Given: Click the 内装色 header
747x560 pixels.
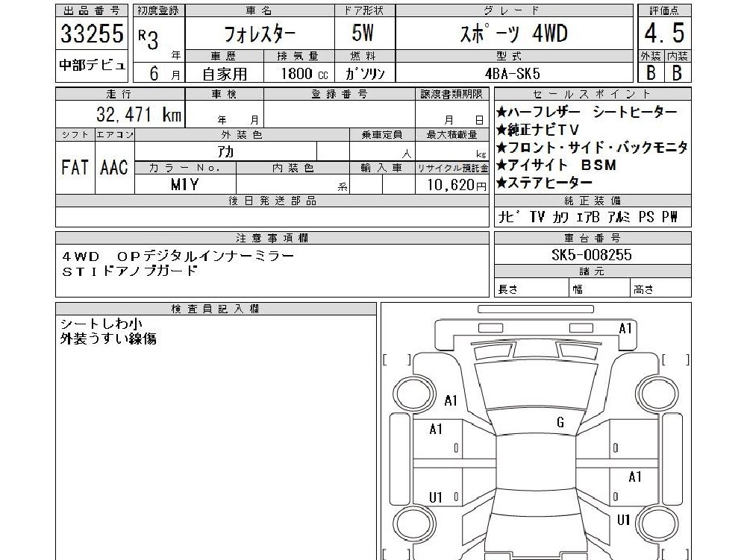Looking at the screenshot, I should click(293, 168).
